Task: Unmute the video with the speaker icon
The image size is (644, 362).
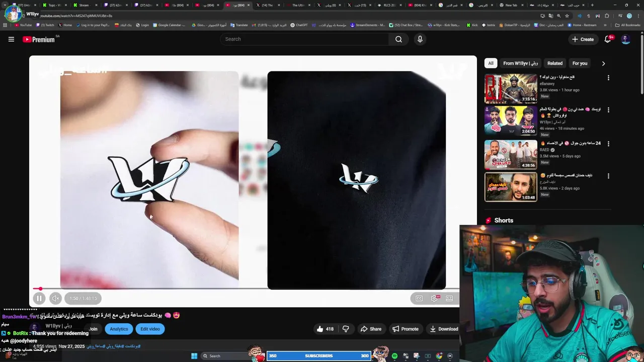Action: 56,298
